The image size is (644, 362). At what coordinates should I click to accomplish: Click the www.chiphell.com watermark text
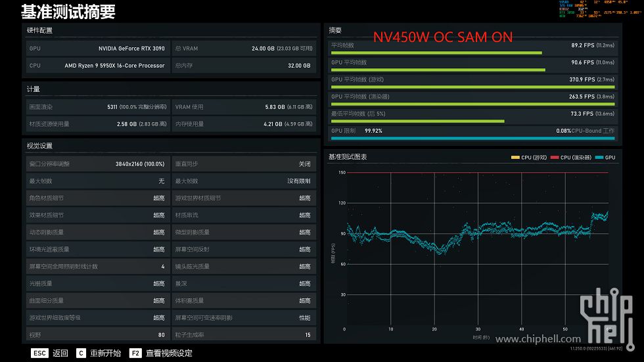coord(538,339)
